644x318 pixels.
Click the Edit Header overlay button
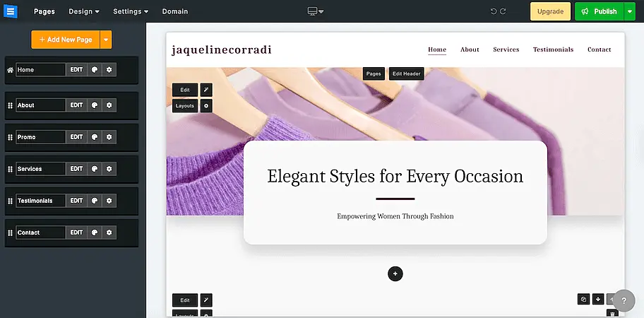pos(406,74)
